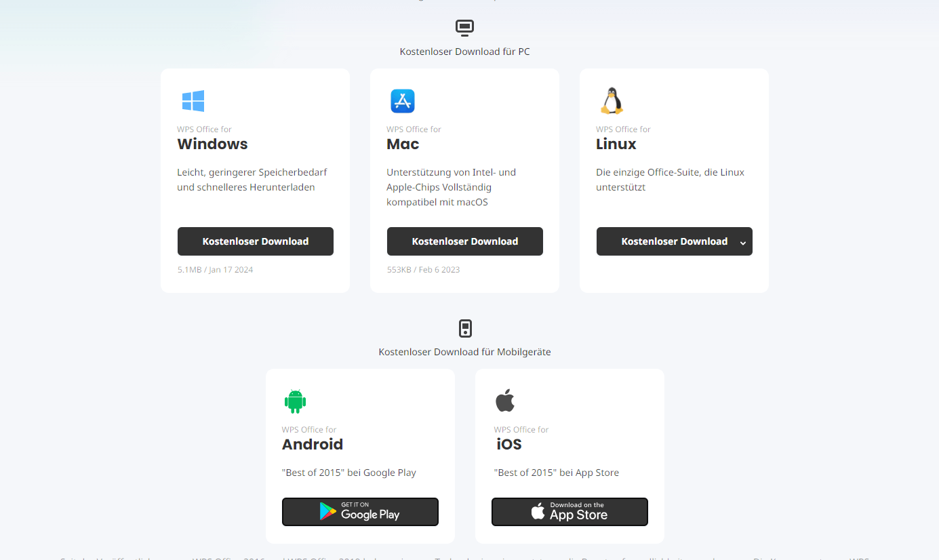Expand the Linux download options chevron
The width and height of the screenshot is (939, 560).
click(743, 243)
